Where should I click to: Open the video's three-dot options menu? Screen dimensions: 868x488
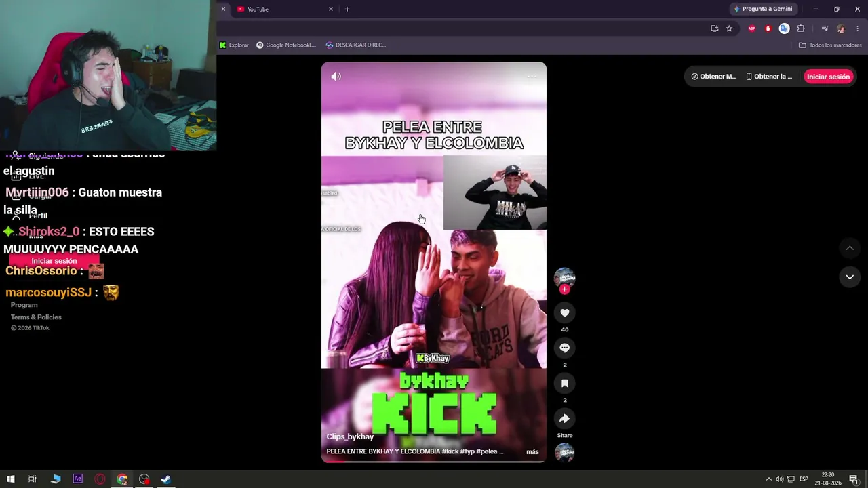(x=532, y=77)
